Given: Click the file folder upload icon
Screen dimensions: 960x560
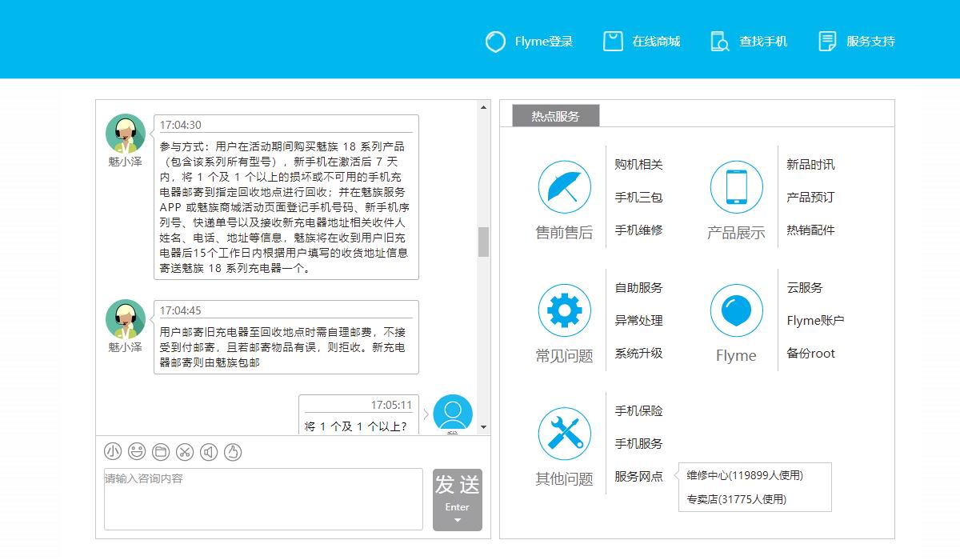Looking at the screenshot, I should [x=161, y=452].
